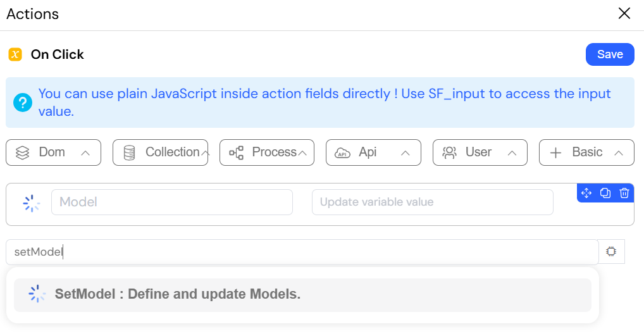This screenshot has width=644, height=336.
Task: Click the chip icon beside the search field
Action: [x=611, y=251]
